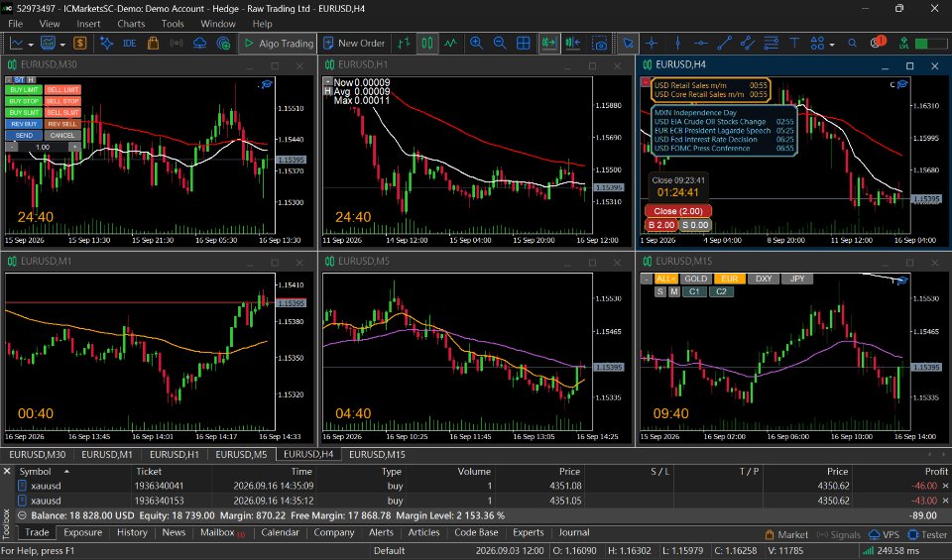
Task: Open the VPS cloud hosting icon
Action: click(199, 43)
